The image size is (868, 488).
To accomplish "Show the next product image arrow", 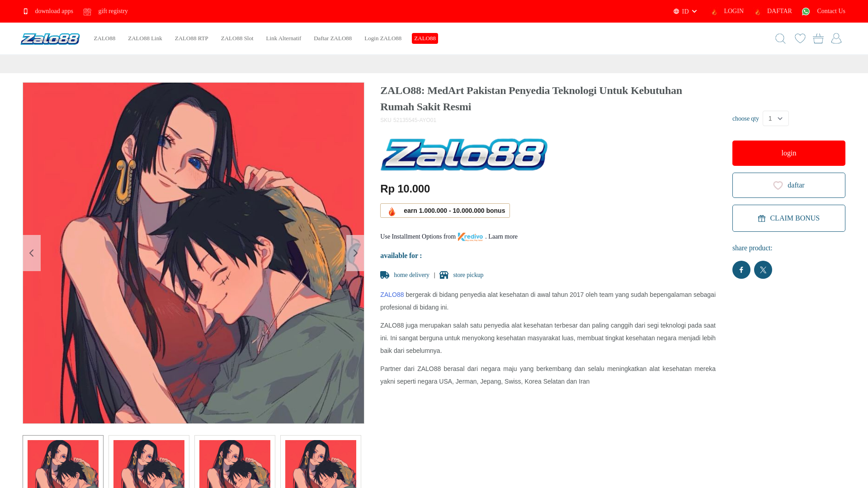I will [355, 253].
